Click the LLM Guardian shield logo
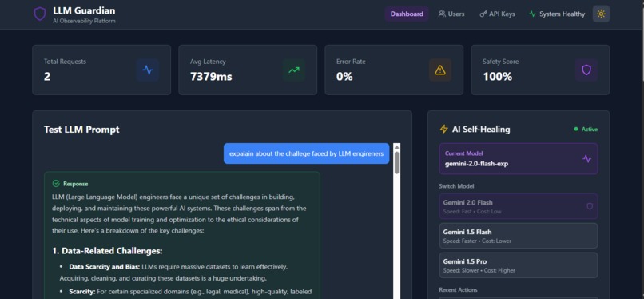This screenshot has height=299, width=644. [x=40, y=14]
